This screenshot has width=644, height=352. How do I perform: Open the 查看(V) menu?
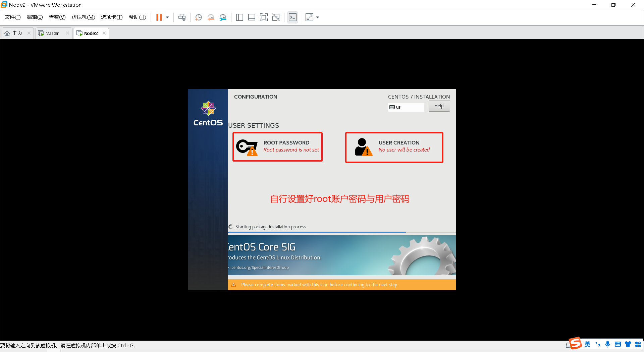[x=57, y=17]
